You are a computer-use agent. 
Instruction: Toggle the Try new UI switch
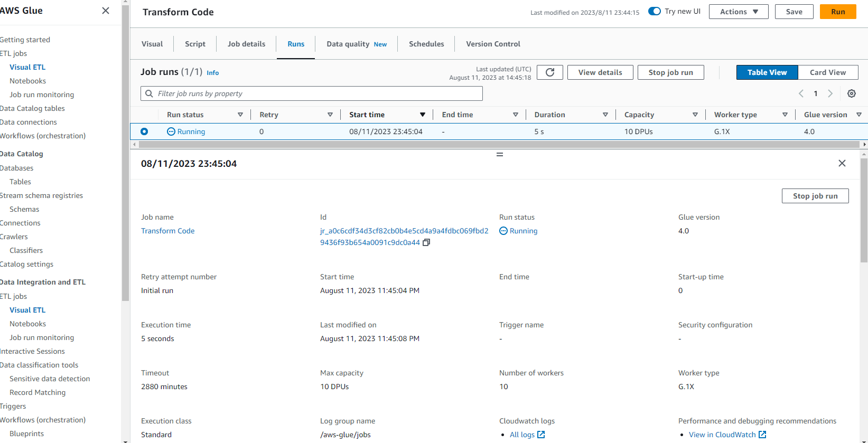(x=655, y=11)
